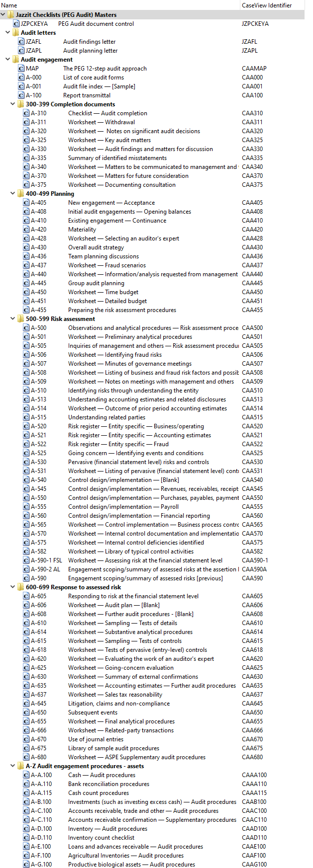Select the A-590-1 FSL row

tap(152, 560)
